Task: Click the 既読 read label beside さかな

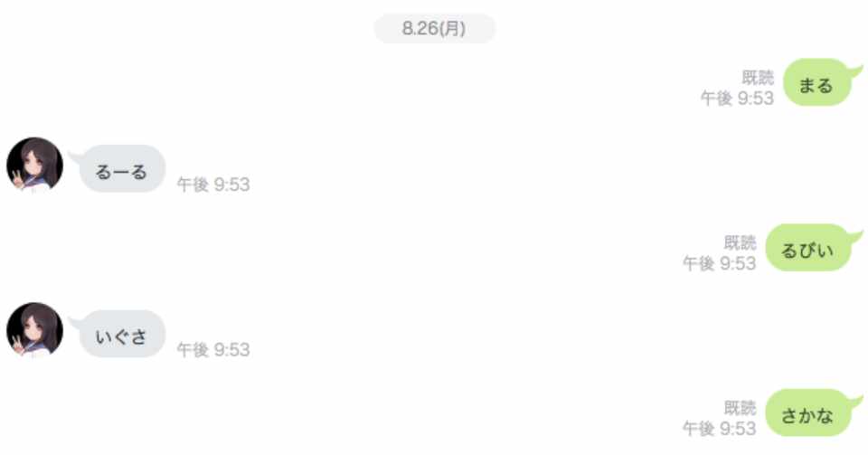Action: pos(740,408)
